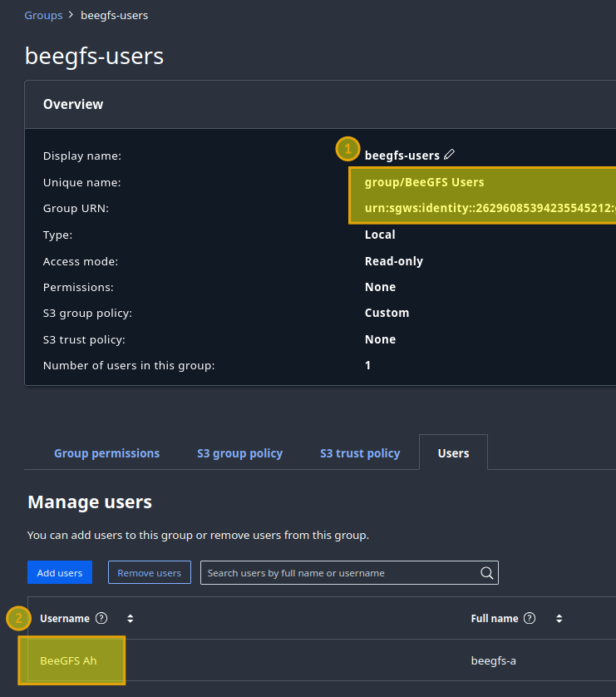The image size is (616, 697).
Task: Switch to S3 trust policy tab
Action: (360, 453)
